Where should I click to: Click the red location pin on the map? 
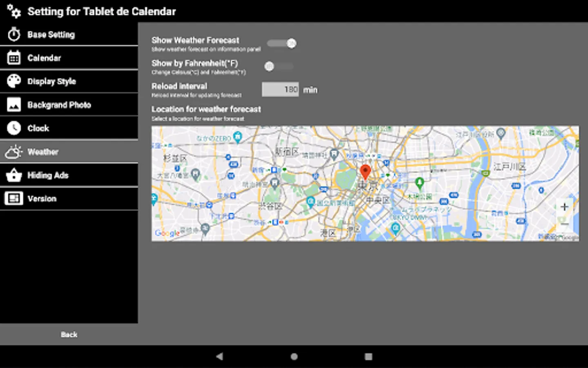point(365,172)
